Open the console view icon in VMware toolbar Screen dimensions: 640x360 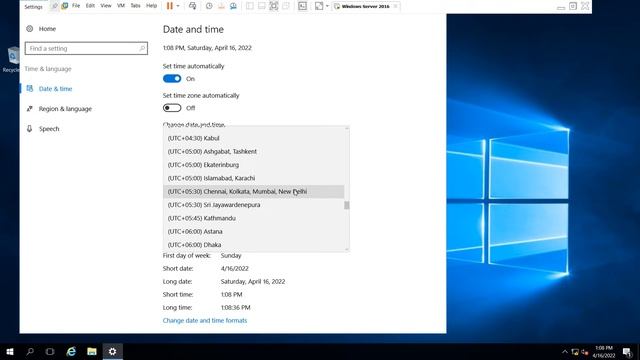[302, 6]
